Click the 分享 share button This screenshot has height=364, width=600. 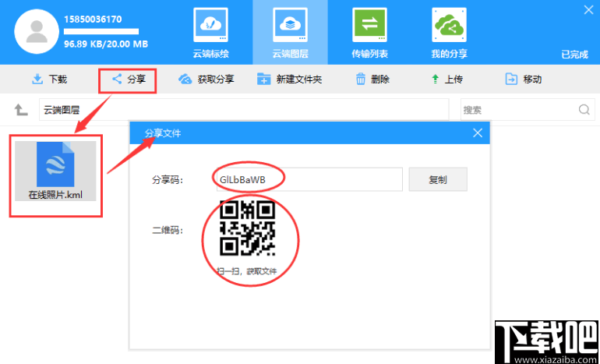pos(128,80)
